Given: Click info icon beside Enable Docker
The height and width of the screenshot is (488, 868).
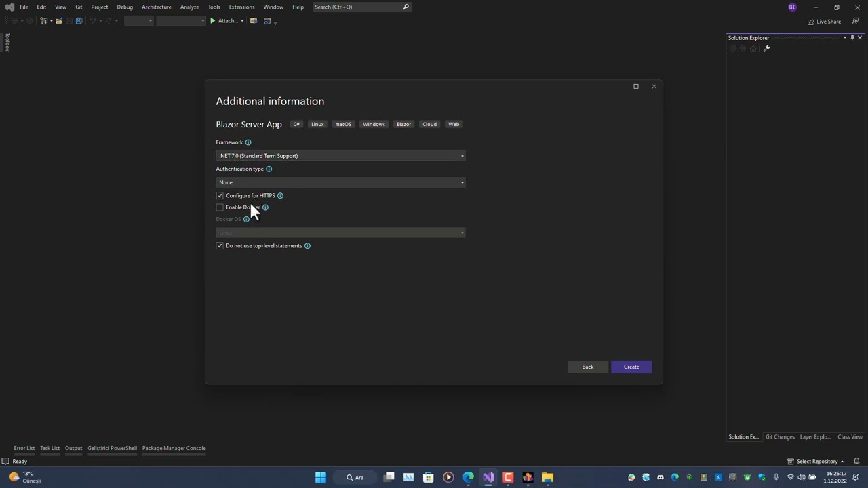Looking at the screenshot, I should click(265, 207).
